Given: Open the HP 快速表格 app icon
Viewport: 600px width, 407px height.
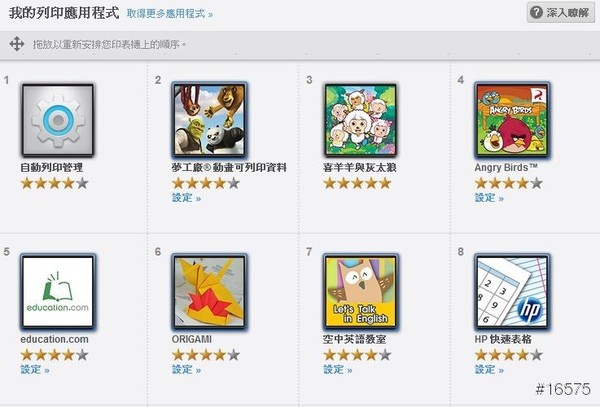Looking at the screenshot, I should click(512, 292).
